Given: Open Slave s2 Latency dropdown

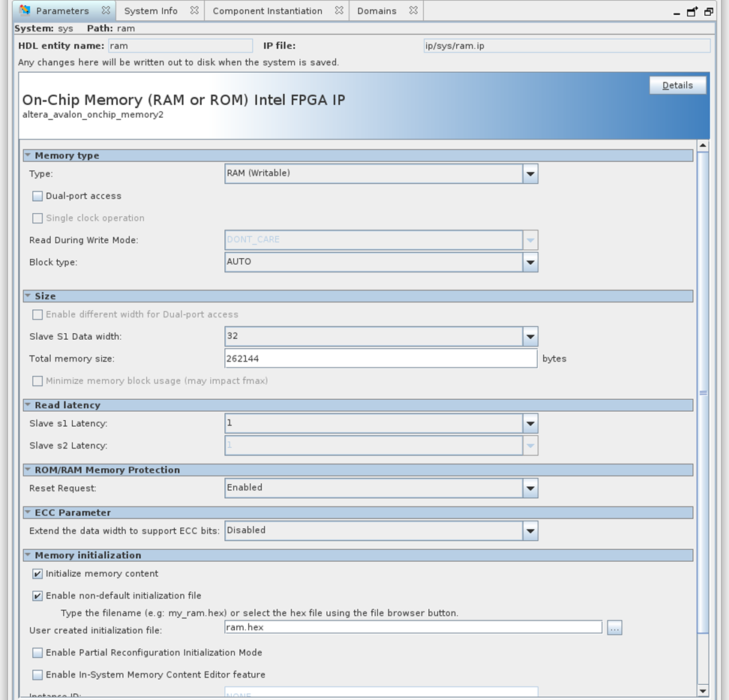Looking at the screenshot, I should click(x=530, y=446).
